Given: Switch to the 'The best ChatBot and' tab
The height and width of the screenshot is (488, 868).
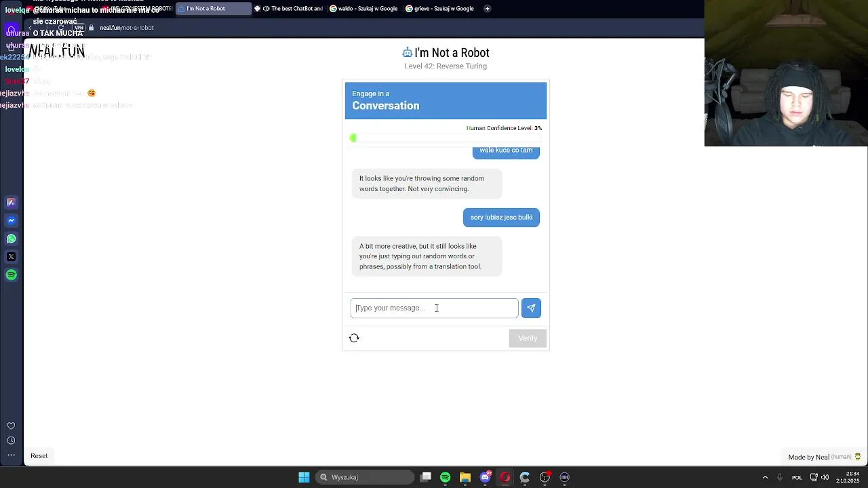Looking at the screenshot, I should click(x=290, y=9).
